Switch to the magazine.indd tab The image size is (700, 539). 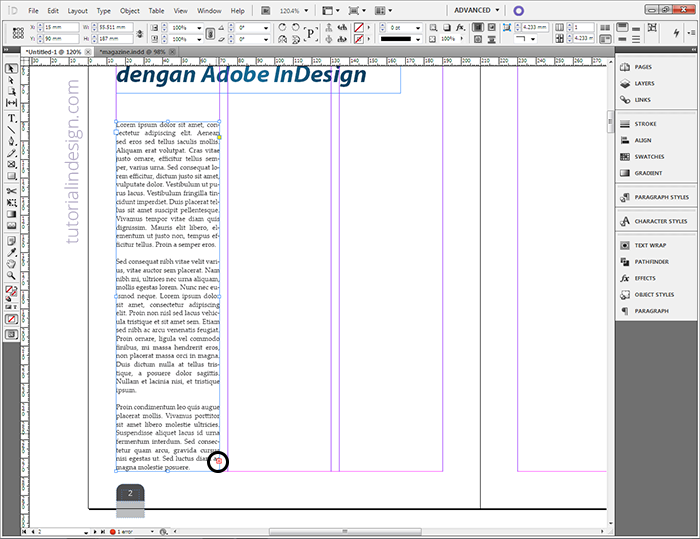point(132,52)
